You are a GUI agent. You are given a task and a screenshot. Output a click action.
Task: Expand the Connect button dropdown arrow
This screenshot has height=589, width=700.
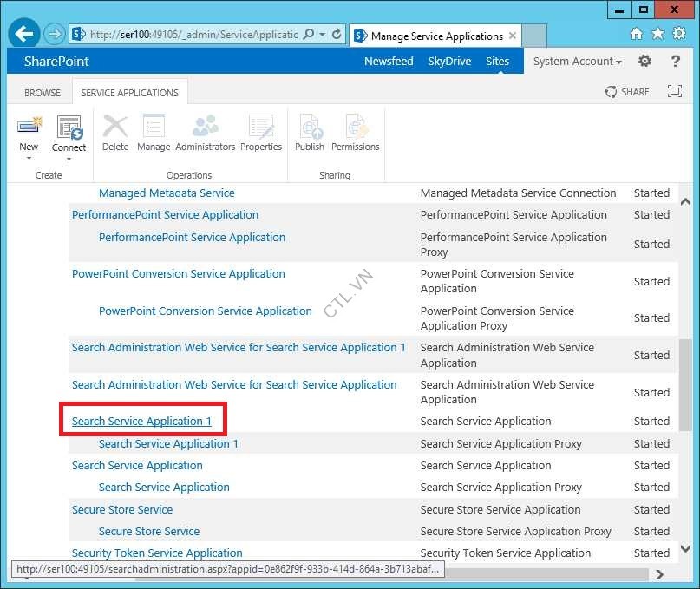[69, 159]
